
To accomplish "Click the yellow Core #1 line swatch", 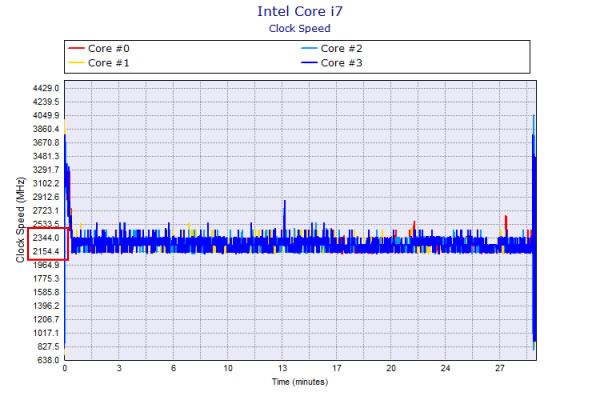I will click(76, 63).
